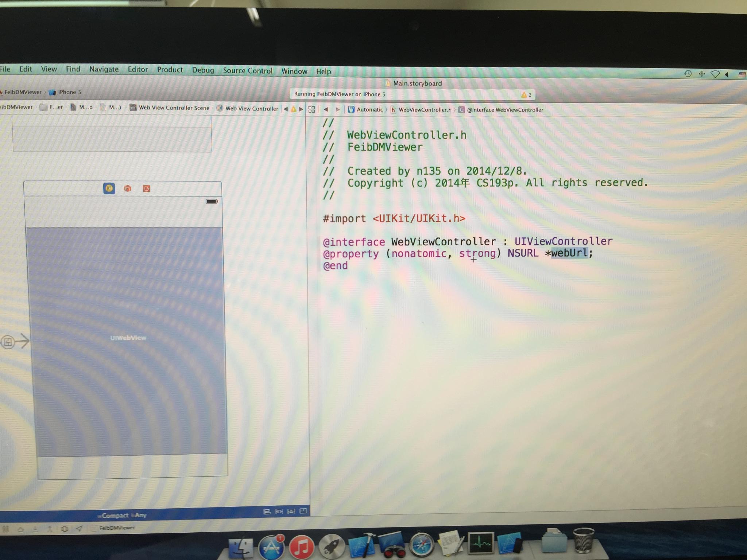Click the storyboard entry point arrow
The height and width of the screenshot is (560, 747).
(15, 342)
